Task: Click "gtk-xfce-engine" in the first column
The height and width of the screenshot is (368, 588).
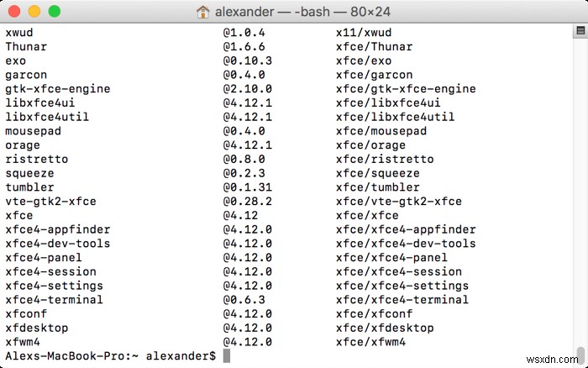Action: click(58, 89)
